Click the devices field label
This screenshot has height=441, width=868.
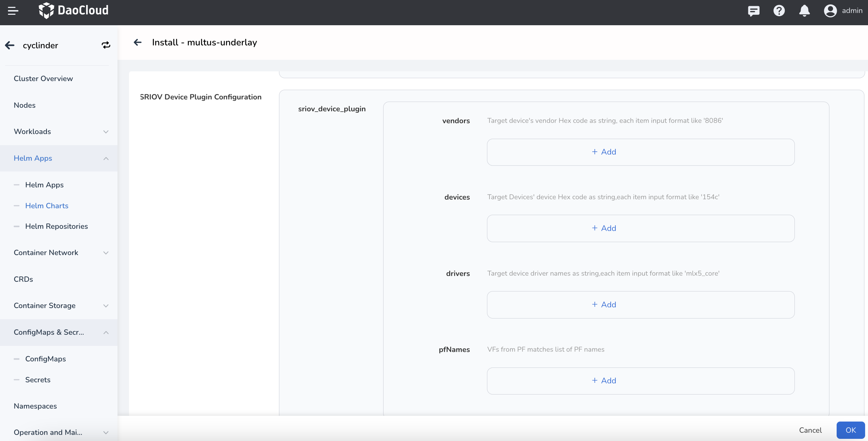457,197
